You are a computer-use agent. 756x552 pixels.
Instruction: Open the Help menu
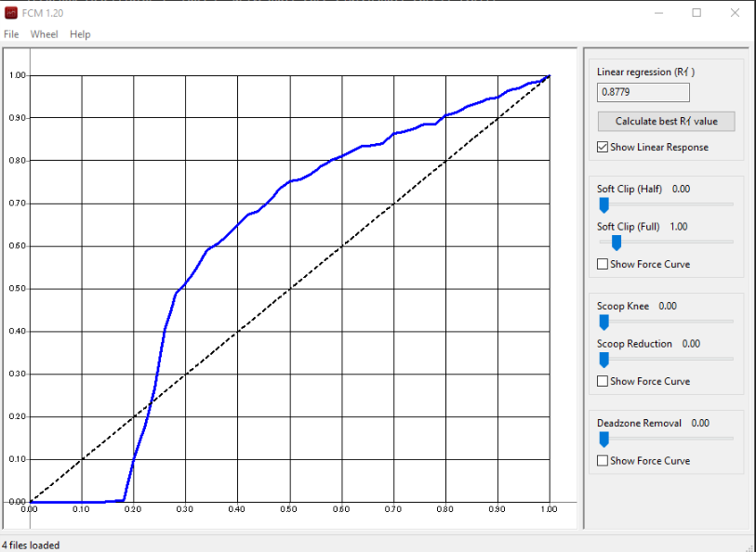click(x=80, y=34)
